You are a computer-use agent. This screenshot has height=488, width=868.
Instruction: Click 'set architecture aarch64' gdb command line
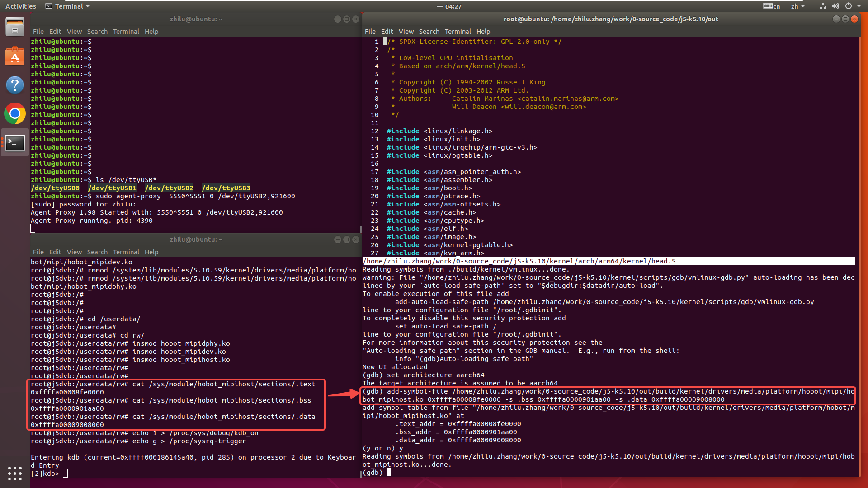(x=423, y=375)
